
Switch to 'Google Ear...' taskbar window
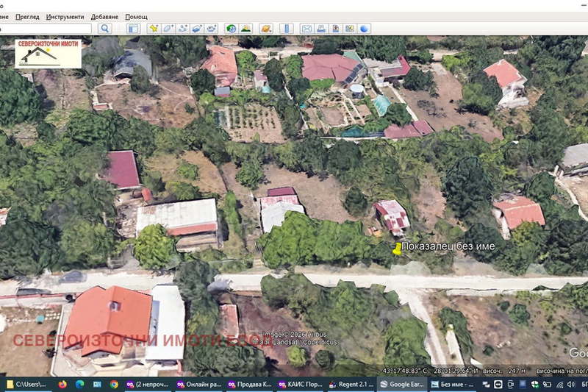pyautogui.click(x=402, y=385)
